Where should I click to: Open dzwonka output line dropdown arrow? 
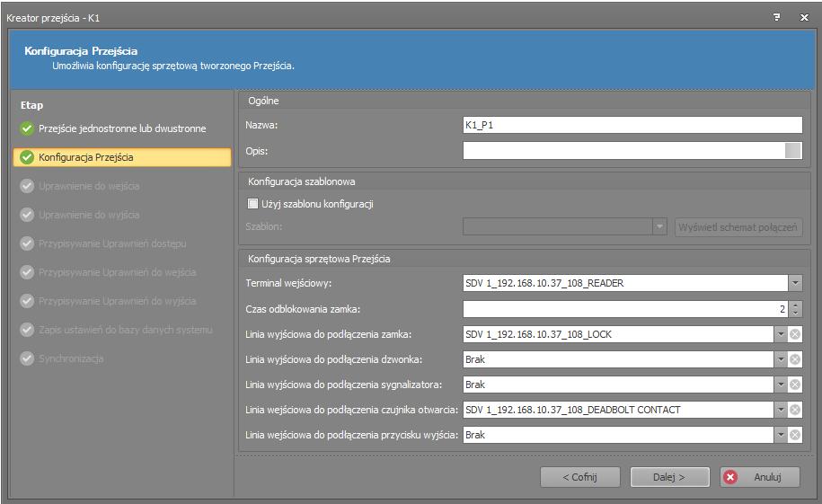(x=781, y=359)
